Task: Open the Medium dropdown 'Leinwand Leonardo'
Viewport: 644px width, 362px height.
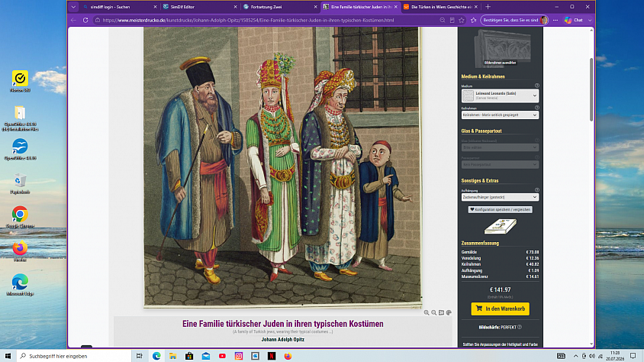Action: pos(500,95)
